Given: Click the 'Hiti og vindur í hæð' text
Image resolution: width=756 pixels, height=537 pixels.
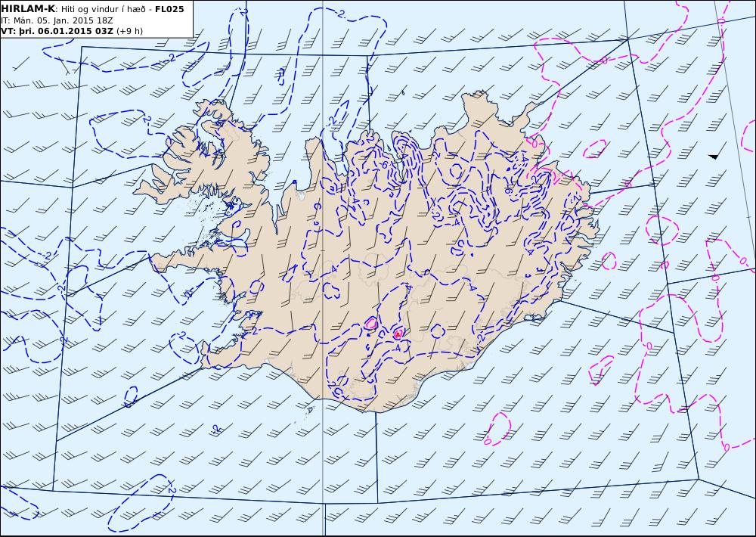Looking at the screenshot, I should pyautogui.click(x=103, y=9).
